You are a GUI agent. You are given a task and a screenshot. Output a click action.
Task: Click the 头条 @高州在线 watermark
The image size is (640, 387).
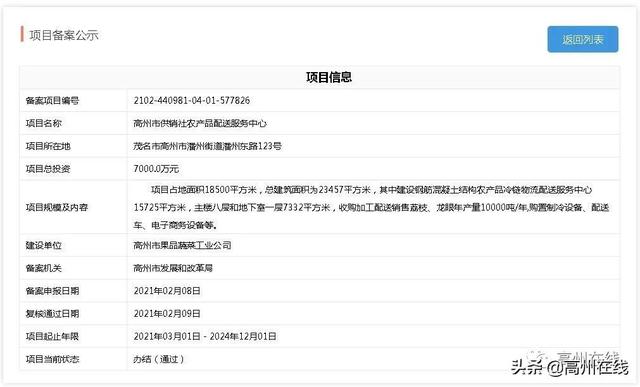570,367
